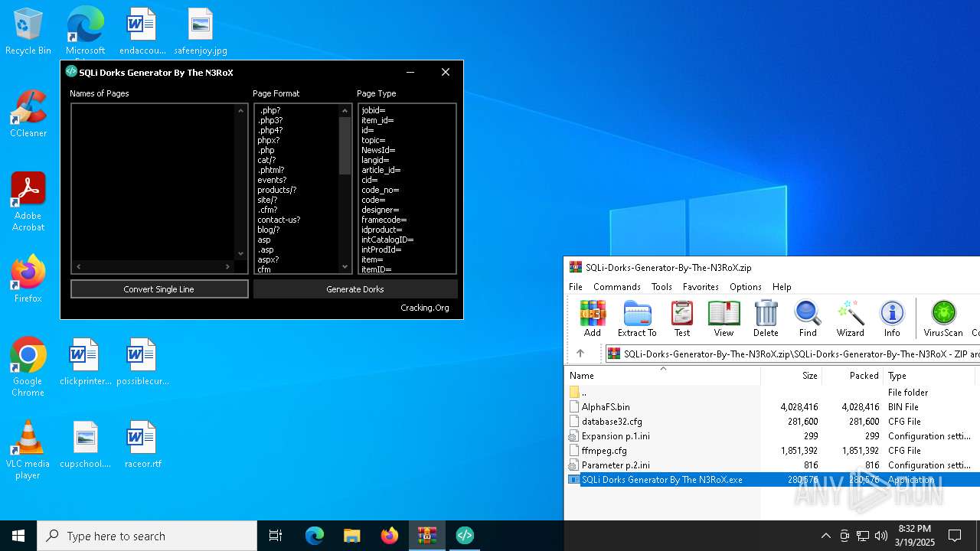Image resolution: width=980 pixels, height=551 pixels.
Task: Go up one folder in WinRAR
Action: click(580, 354)
